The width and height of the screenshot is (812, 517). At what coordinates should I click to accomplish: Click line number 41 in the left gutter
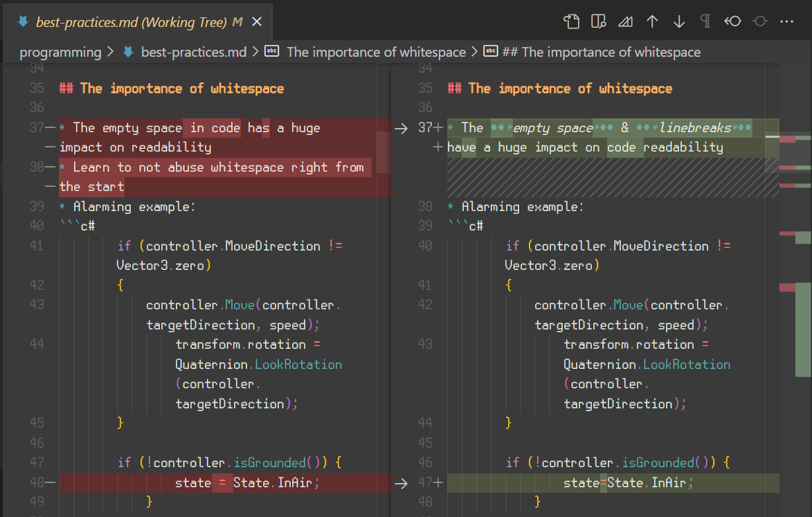36,246
